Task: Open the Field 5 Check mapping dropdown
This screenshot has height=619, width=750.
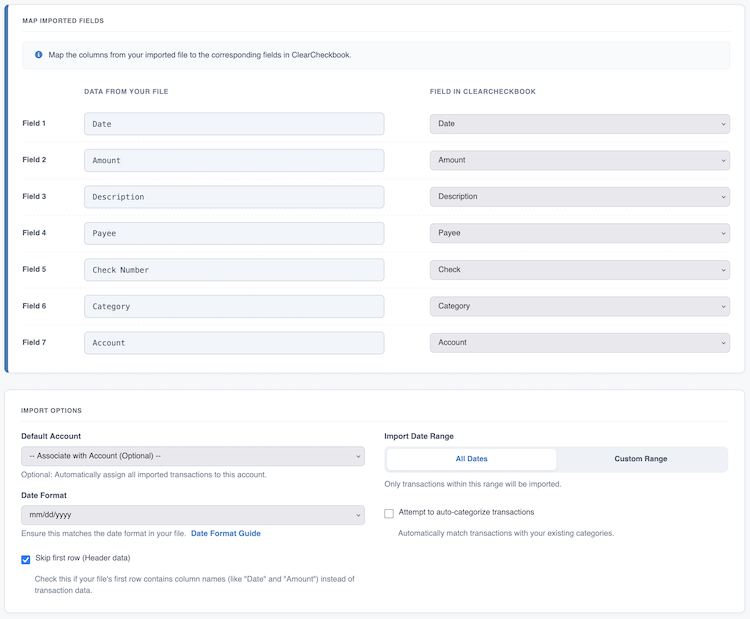Action: 580,270
